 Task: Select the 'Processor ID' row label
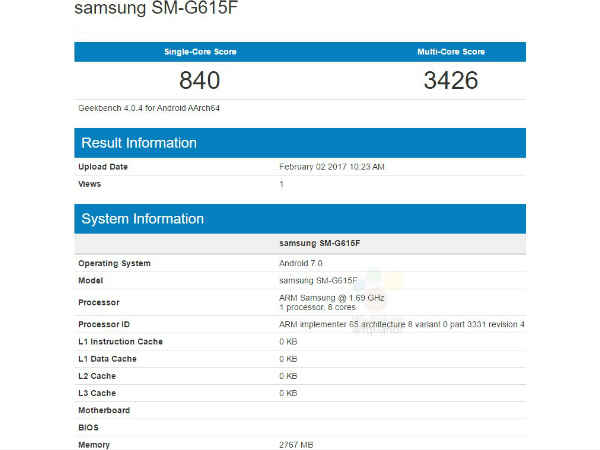coord(104,324)
